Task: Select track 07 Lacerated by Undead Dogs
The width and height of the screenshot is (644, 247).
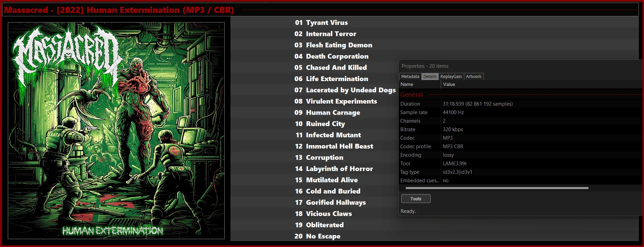Action: click(x=345, y=90)
